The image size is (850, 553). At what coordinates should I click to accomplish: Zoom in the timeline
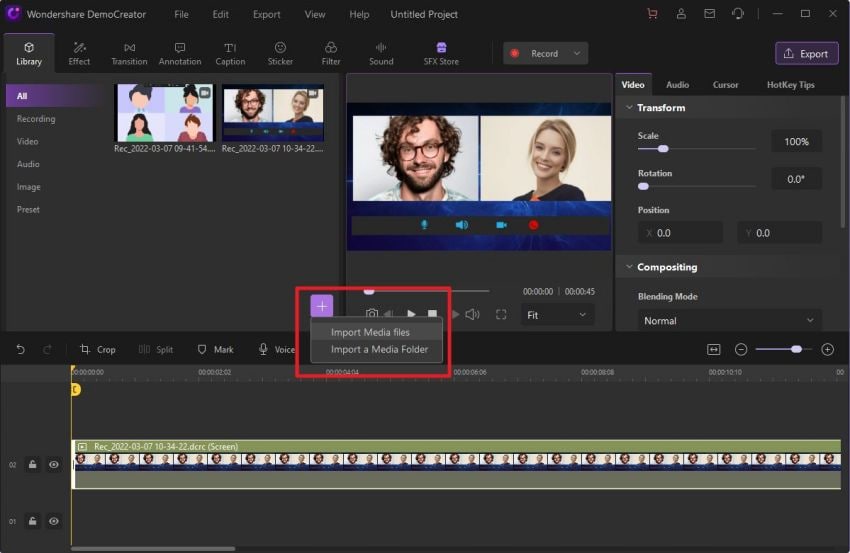pos(827,350)
